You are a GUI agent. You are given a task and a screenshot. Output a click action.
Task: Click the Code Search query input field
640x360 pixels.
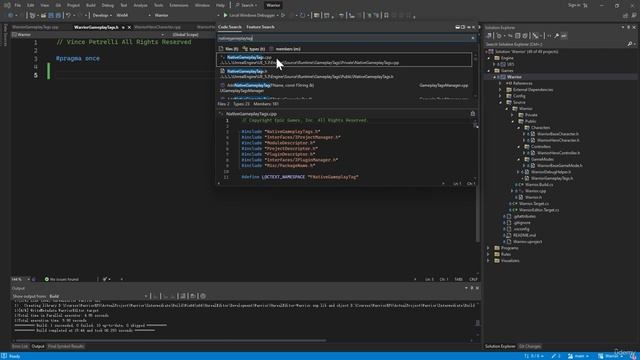[x=345, y=38]
